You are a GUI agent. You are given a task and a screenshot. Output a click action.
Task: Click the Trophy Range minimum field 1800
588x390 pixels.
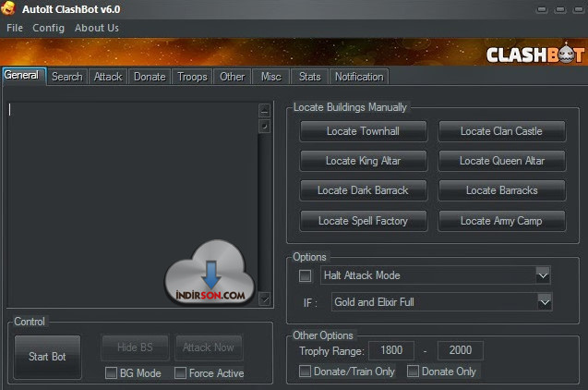tap(391, 350)
